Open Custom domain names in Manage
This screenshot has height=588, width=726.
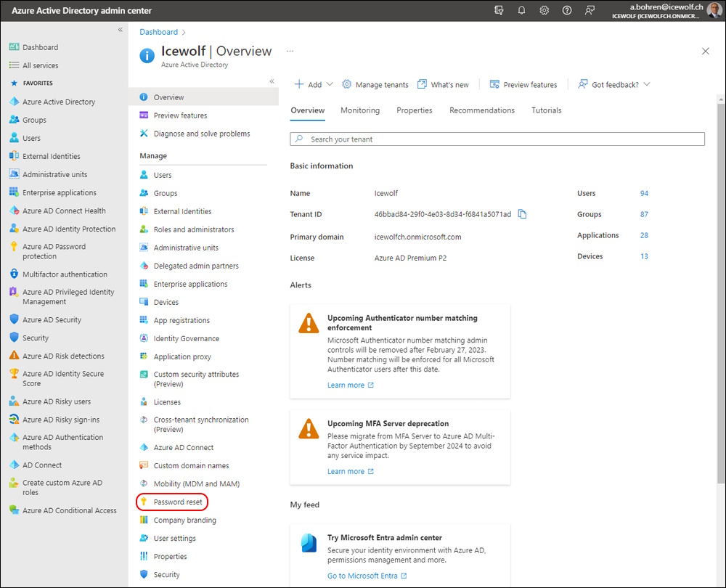tap(191, 465)
